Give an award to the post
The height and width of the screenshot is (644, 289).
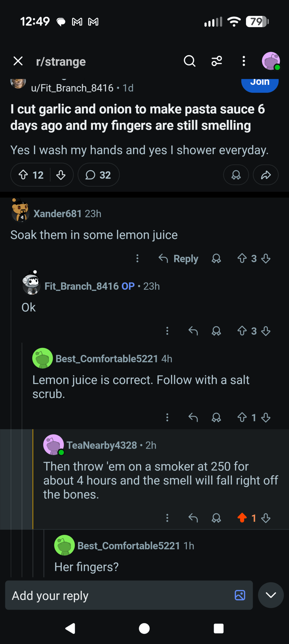click(236, 175)
